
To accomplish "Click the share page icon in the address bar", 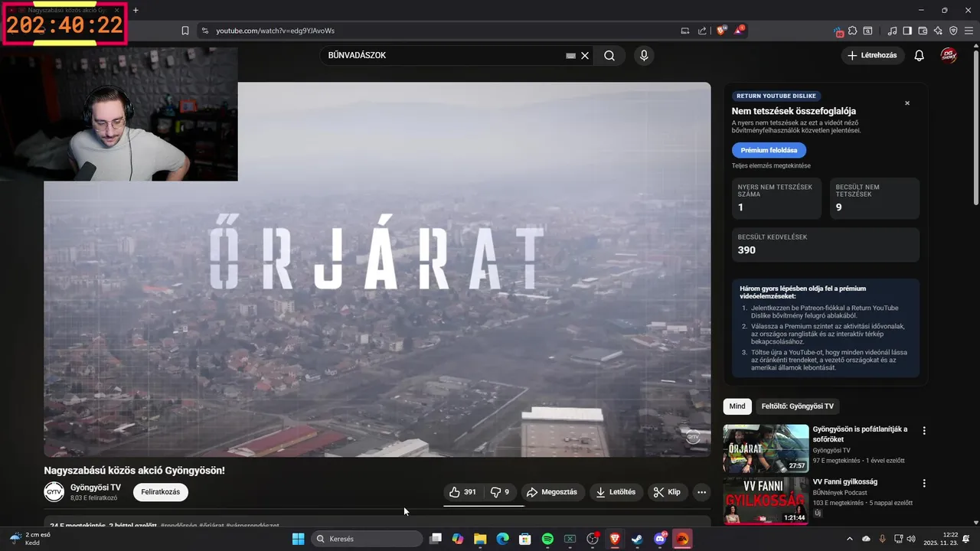I will 703,31.
